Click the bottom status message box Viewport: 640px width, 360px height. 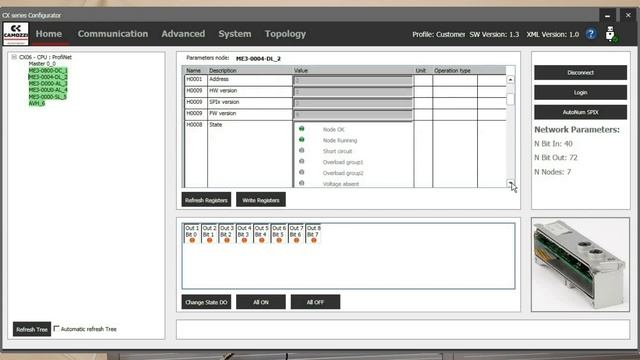pos(403,329)
